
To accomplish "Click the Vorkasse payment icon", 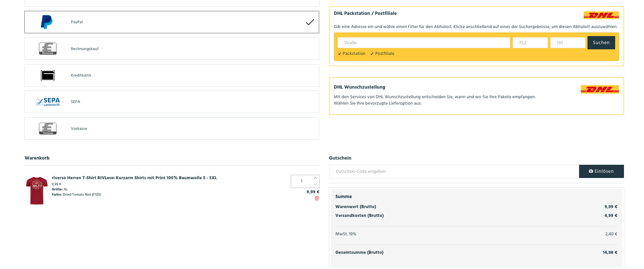I will tap(48, 129).
